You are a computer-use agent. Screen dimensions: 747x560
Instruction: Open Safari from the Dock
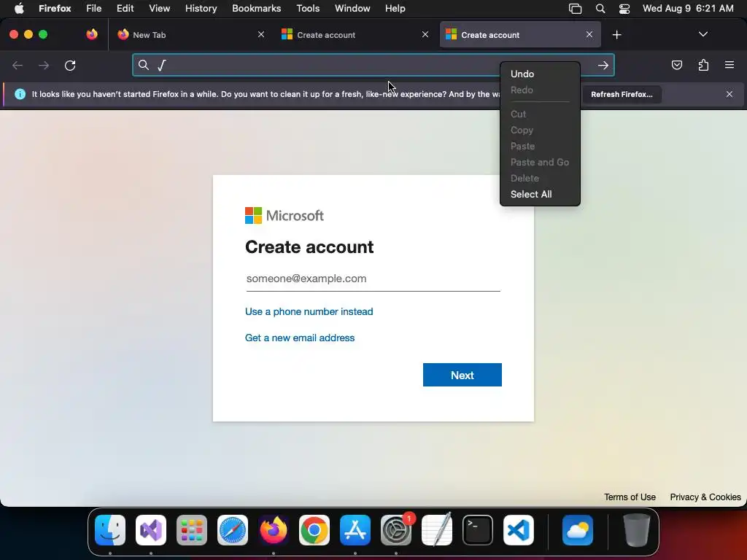[x=233, y=530]
